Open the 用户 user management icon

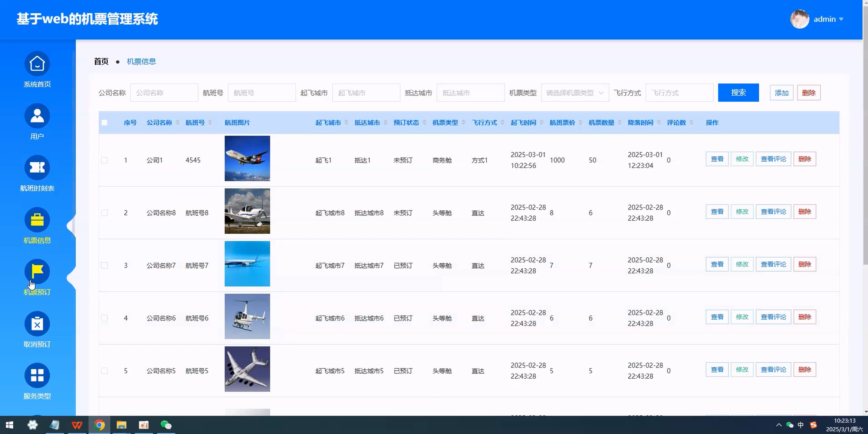point(37,116)
